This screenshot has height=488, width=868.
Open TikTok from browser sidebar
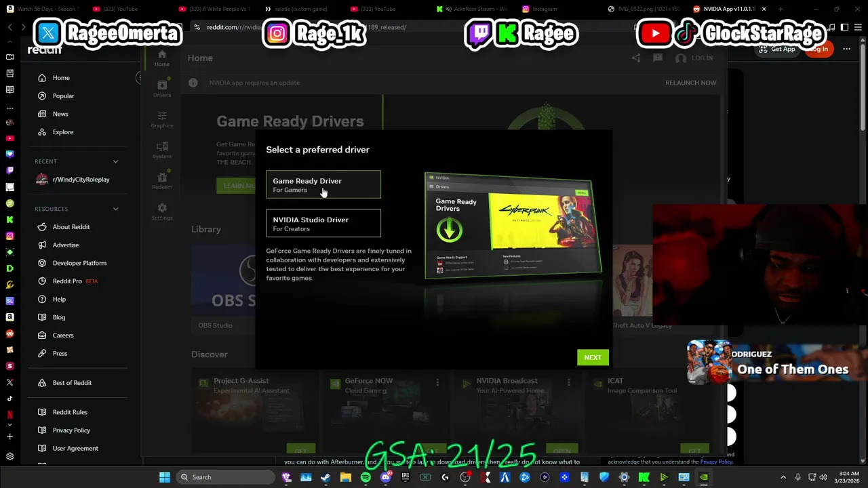9,399
